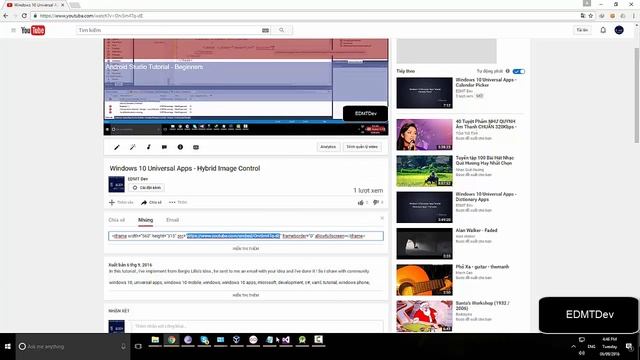Open the Action Center notification icon
640x360 pixels.
(629, 347)
